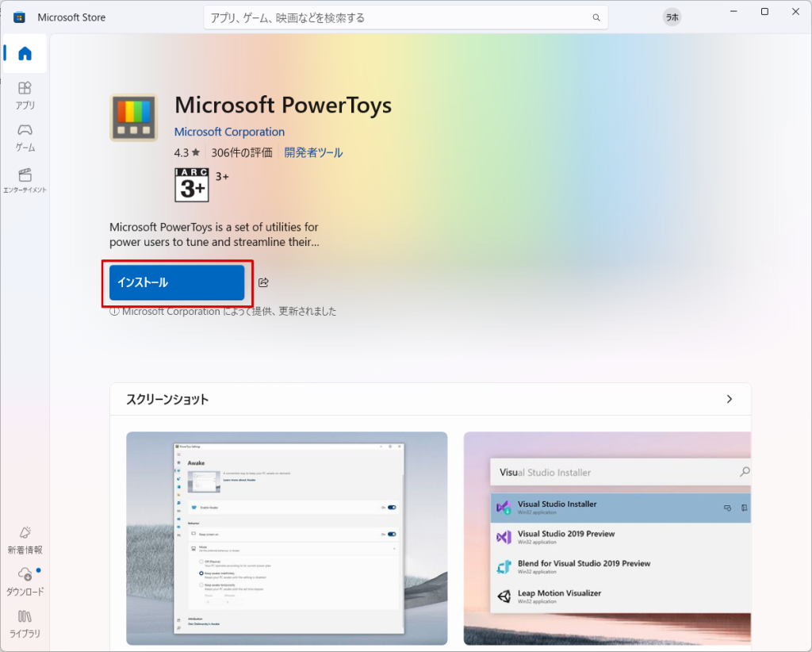Click the search magnifier icon

[596, 17]
